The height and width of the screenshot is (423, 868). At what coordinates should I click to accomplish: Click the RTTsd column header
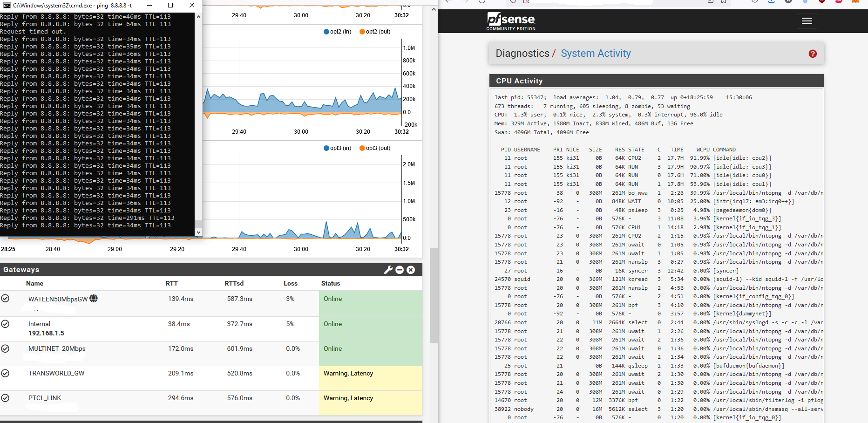(234, 283)
